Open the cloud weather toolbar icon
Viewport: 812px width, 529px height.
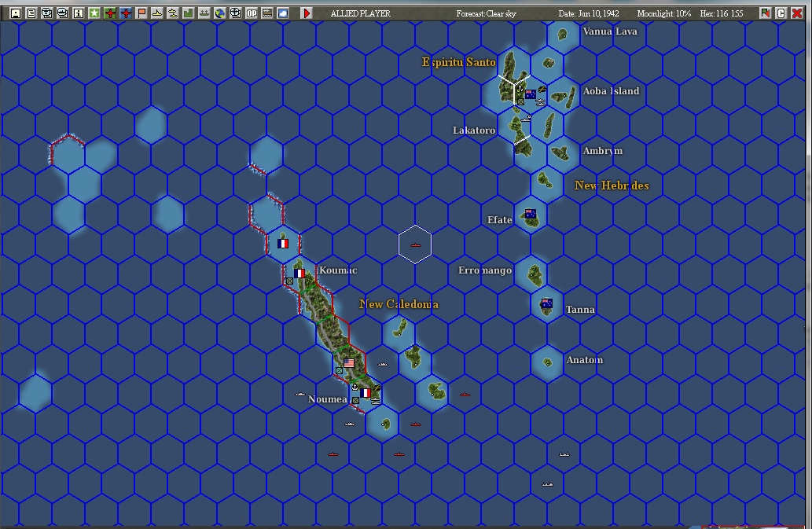[283, 13]
